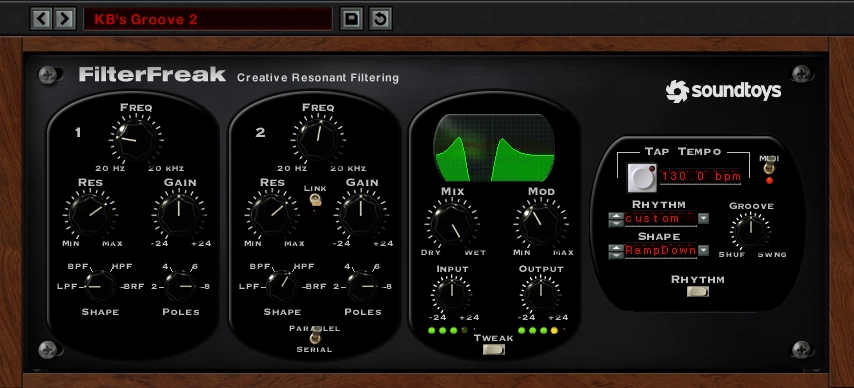The image size is (854, 388).
Task: Select 2 poles on filter 1
Action: (x=154, y=286)
